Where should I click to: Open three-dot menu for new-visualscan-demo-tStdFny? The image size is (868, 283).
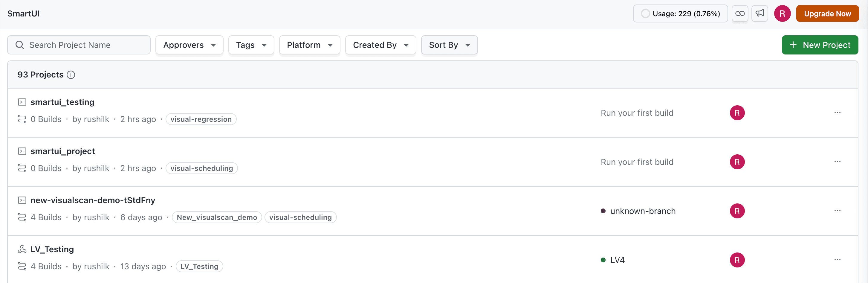point(837,211)
